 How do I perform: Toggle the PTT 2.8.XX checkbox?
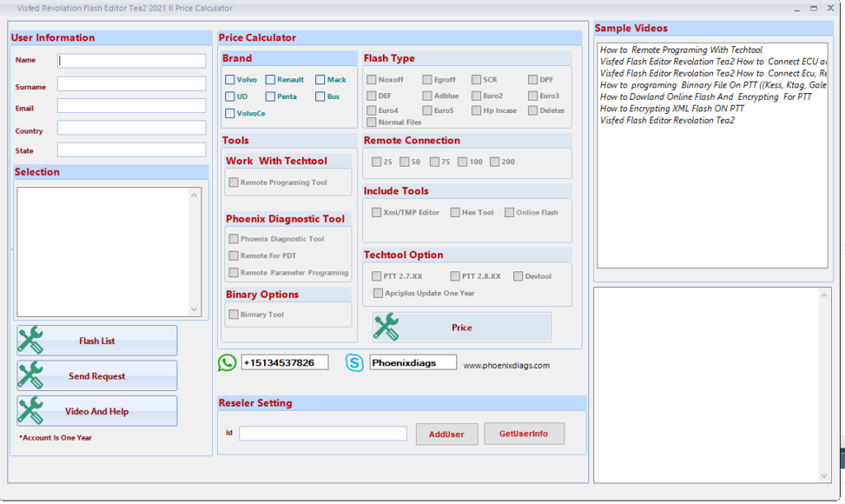[x=456, y=276]
